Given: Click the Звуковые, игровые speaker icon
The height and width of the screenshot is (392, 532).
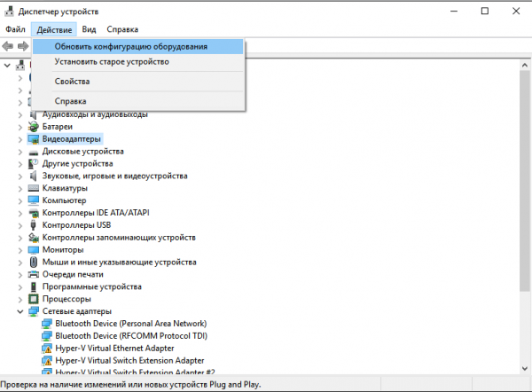Looking at the screenshot, I should pos(34,176).
